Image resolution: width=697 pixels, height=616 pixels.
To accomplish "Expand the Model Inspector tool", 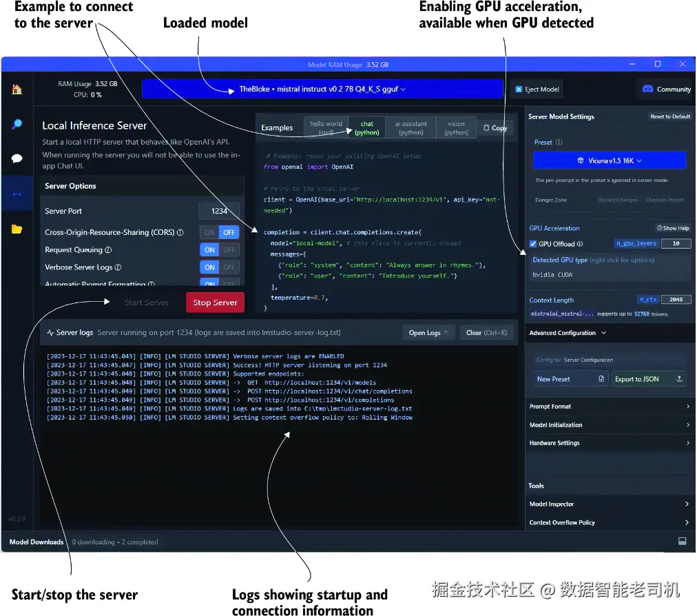I will pos(610,504).
